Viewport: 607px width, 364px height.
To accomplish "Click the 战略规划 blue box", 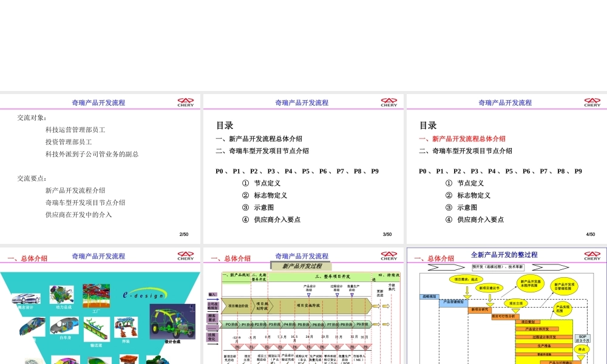I will pyautogui.click(x=429, y=297).
